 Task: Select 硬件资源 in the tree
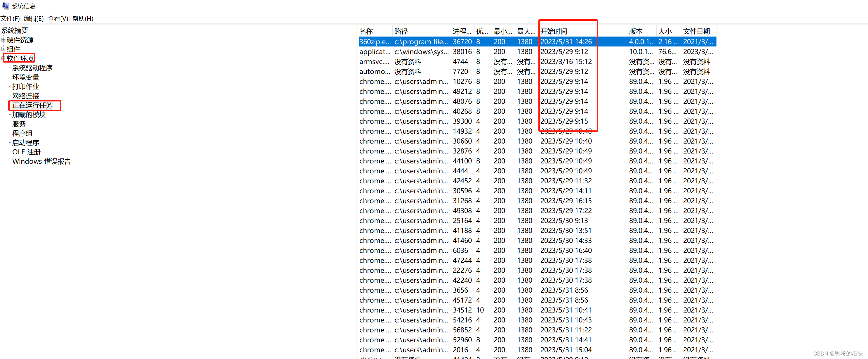[x=20, y=40]
